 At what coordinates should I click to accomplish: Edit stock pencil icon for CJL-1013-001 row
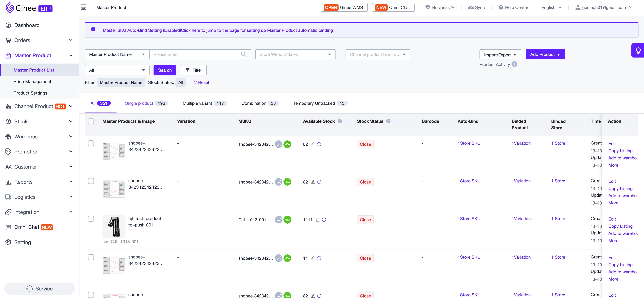(x=318, y=220)
